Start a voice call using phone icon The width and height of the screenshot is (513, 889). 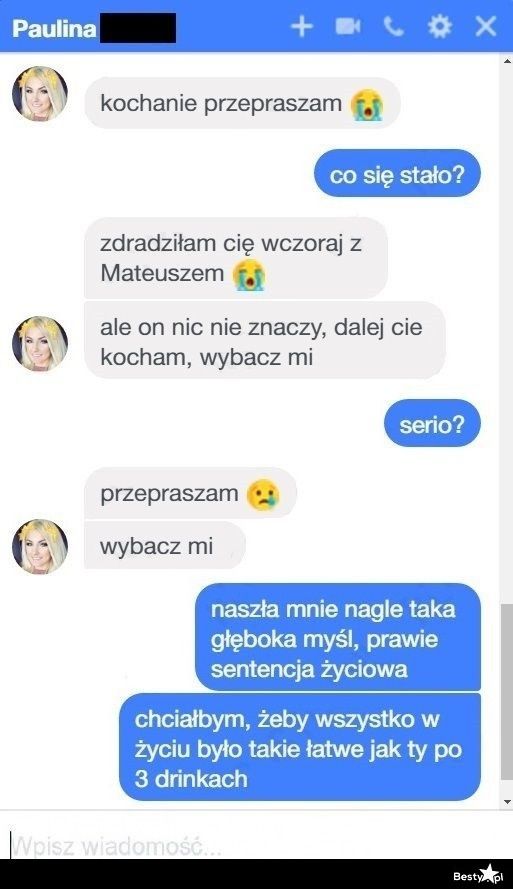coord(393,26)
